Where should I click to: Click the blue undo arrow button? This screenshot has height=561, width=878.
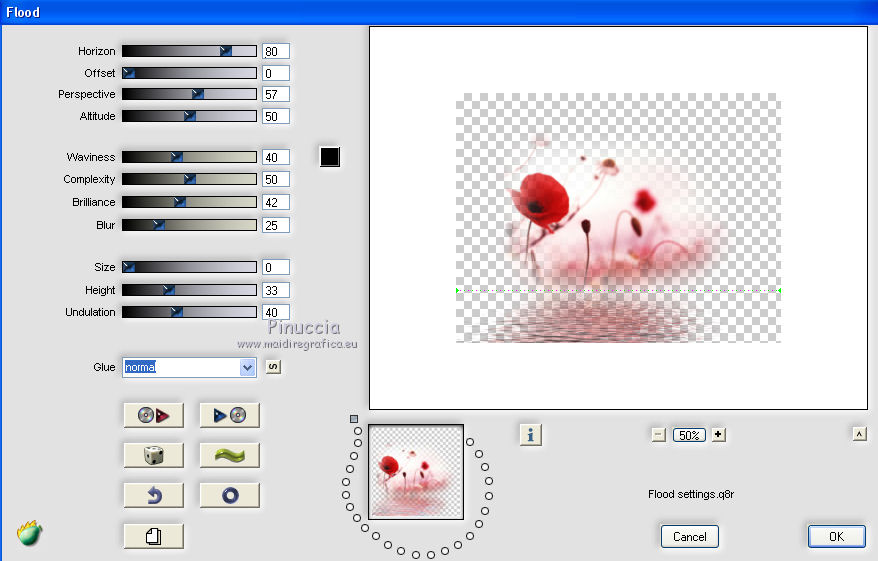[153, 495]
